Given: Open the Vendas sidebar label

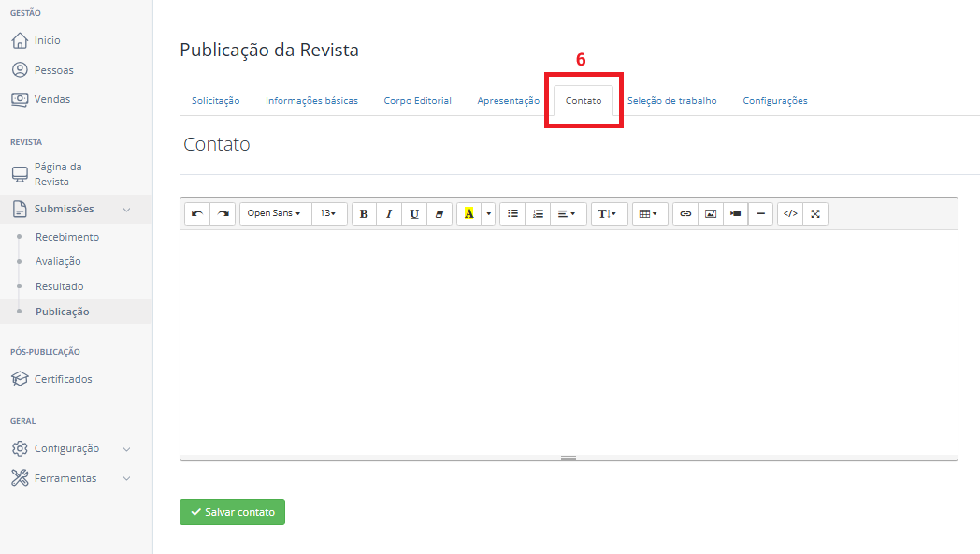Looking at the screenshot, I should click(52, 99).
